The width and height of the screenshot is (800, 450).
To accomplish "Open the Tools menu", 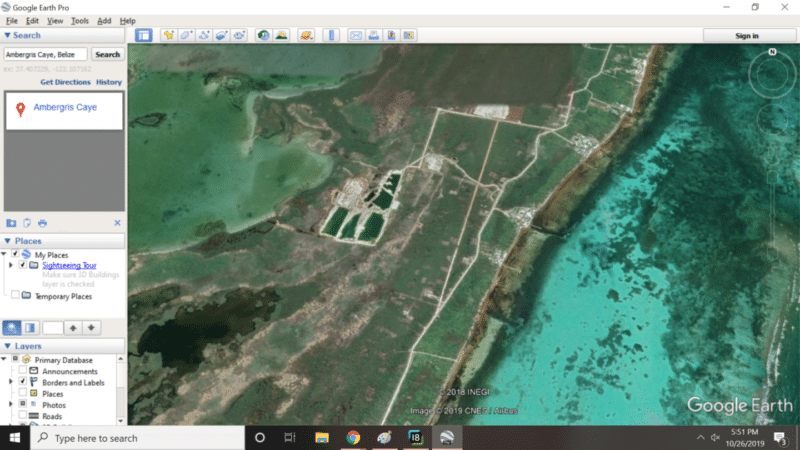I will click(x=80, y=21).
